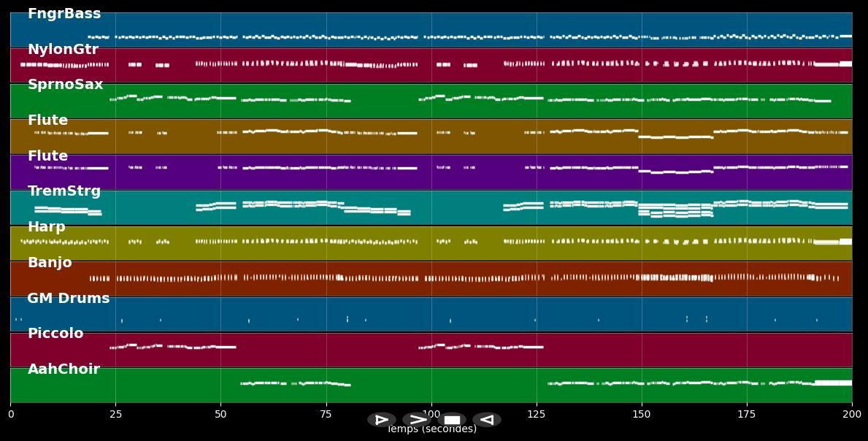Screen dimensions: 868x441
Task: Jump to the 25 second timeline mark
Action: click(115, 415)
